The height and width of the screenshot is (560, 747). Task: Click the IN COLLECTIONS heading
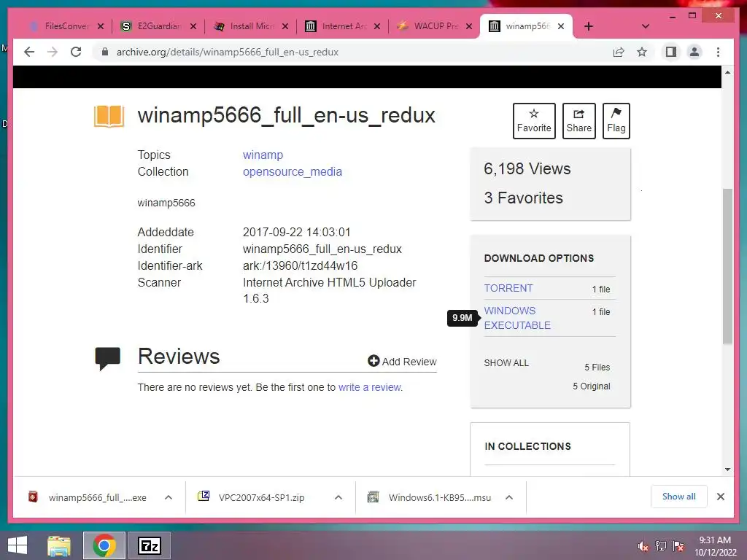(x=527, y=446)
